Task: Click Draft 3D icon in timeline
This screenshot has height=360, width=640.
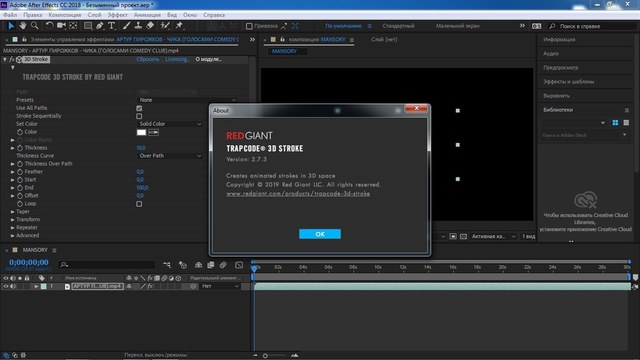Action: click(182, 265)
